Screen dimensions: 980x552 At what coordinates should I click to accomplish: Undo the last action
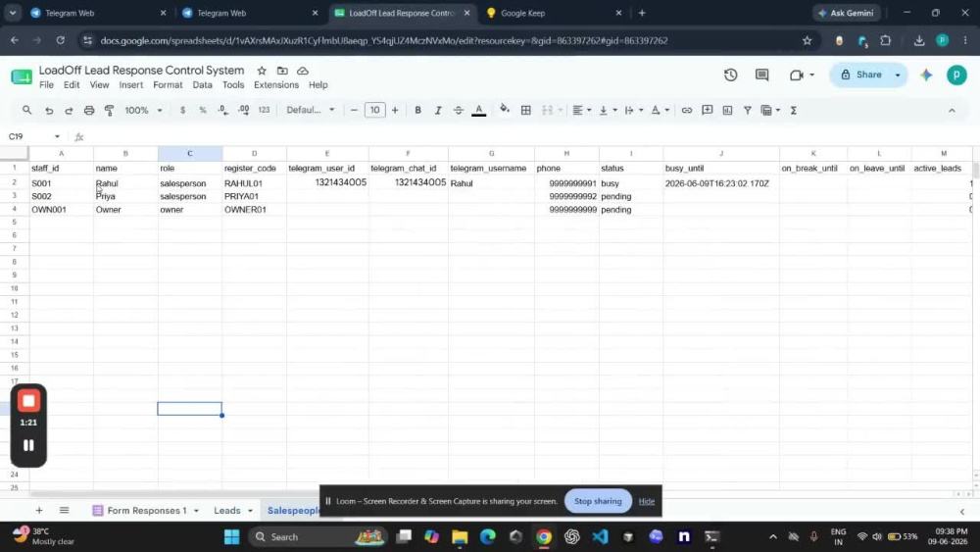49,110
